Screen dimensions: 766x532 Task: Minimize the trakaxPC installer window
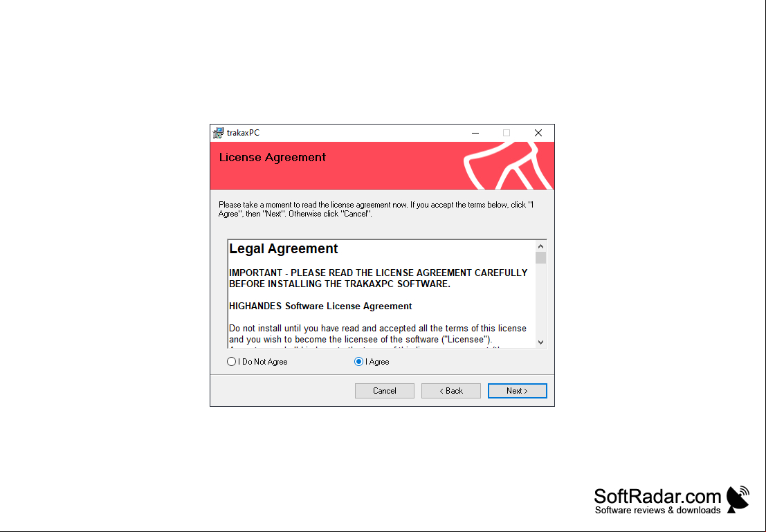[475, 133]
